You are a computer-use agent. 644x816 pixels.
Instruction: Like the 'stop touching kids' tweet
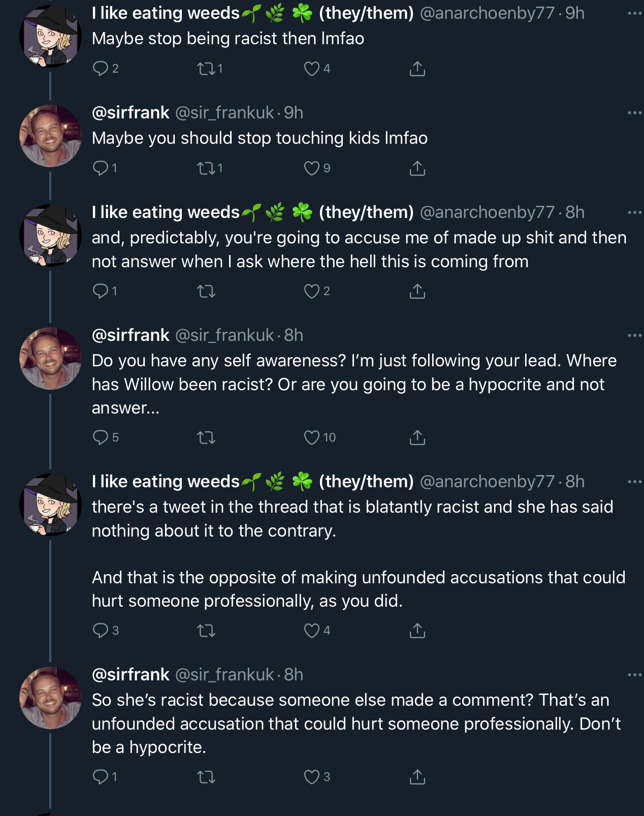[x=312, y=168]
